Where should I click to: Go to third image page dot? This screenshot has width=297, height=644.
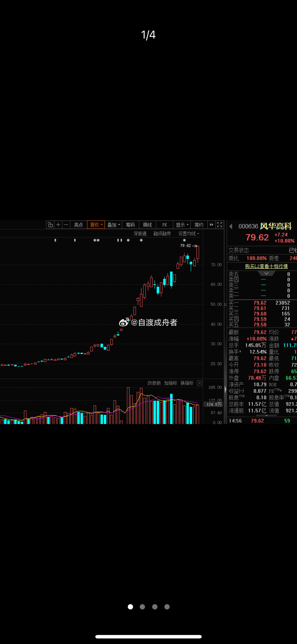pos(155,607)
